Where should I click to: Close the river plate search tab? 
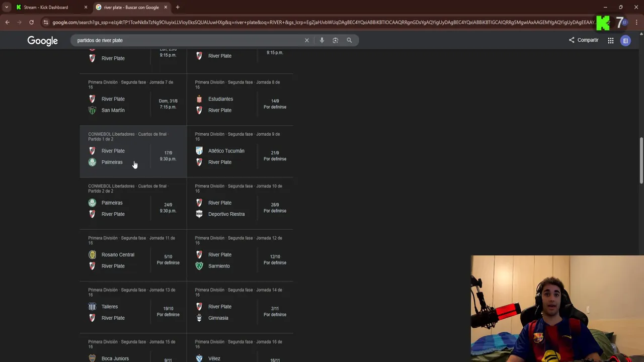point(166,7)
